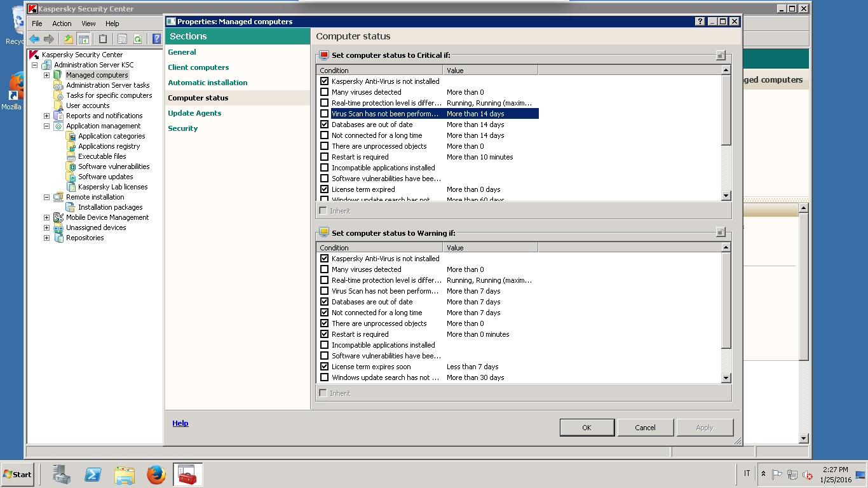Click the Managed computers folder icon
Screen dimensions: 868x488
pyautogui.click(x=58, y=75)
